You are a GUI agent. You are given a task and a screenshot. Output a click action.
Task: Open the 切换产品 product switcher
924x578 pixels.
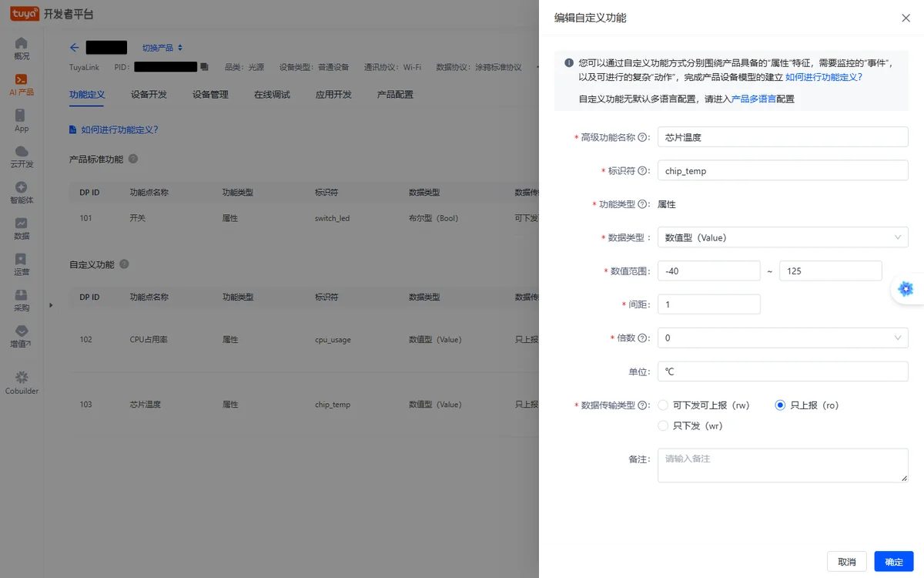162,48
